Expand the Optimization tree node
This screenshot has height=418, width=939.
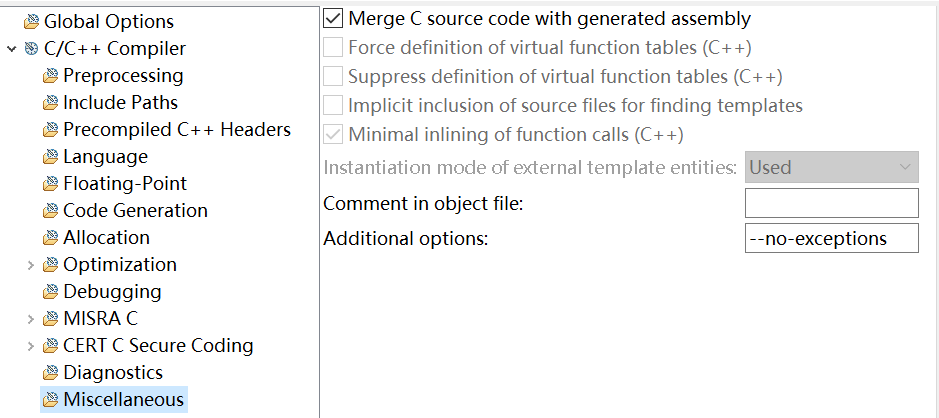[29, 265]
